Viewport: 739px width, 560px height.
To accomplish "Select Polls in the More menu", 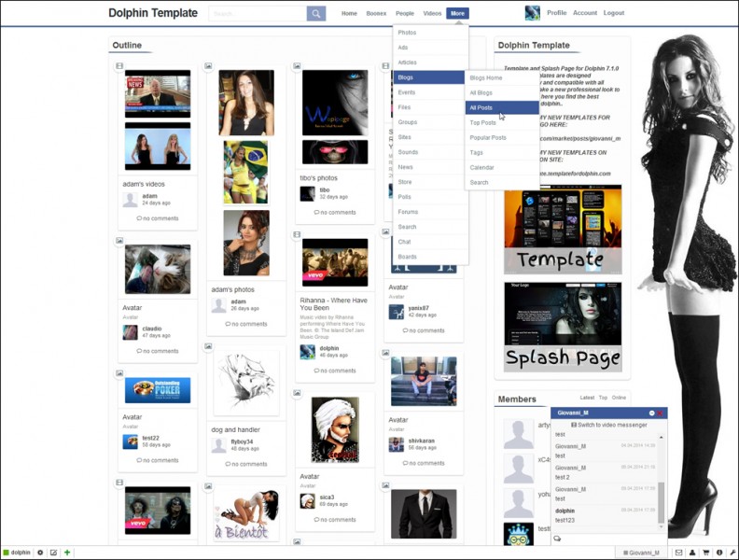I will click(x=430, y=197).
